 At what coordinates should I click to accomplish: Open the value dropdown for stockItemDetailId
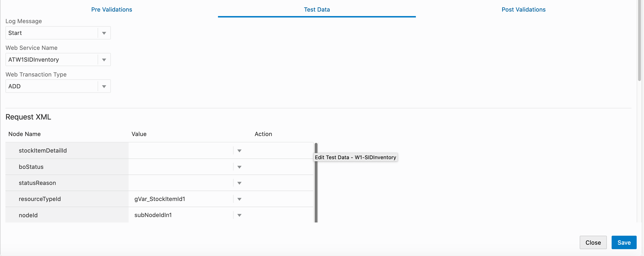click(x=239, y=151)
